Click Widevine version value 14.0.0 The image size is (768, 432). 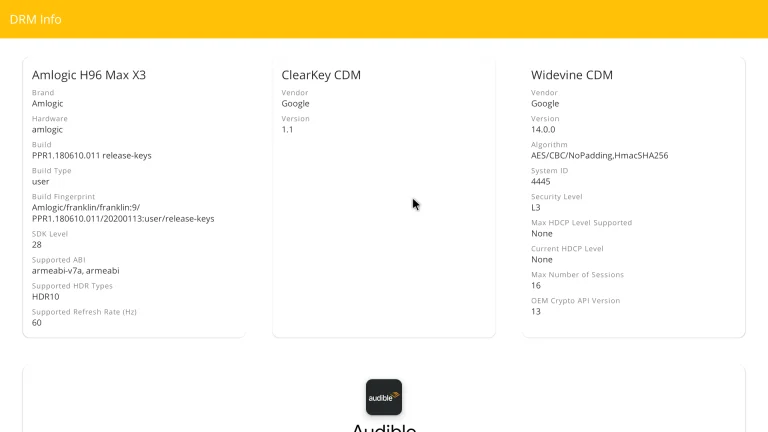point(543,129)
